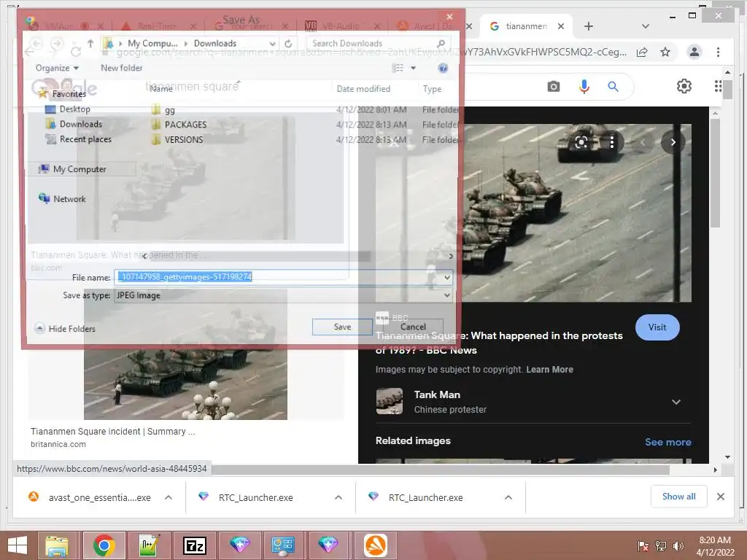747x560 pixels.
Task: Collapse folders with Hide Folders
Action: pyautogui.click(x=65, y=329)
